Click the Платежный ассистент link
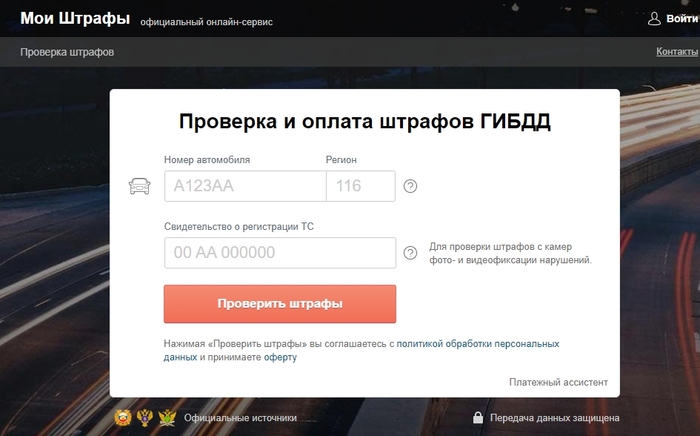 point(558,382)
